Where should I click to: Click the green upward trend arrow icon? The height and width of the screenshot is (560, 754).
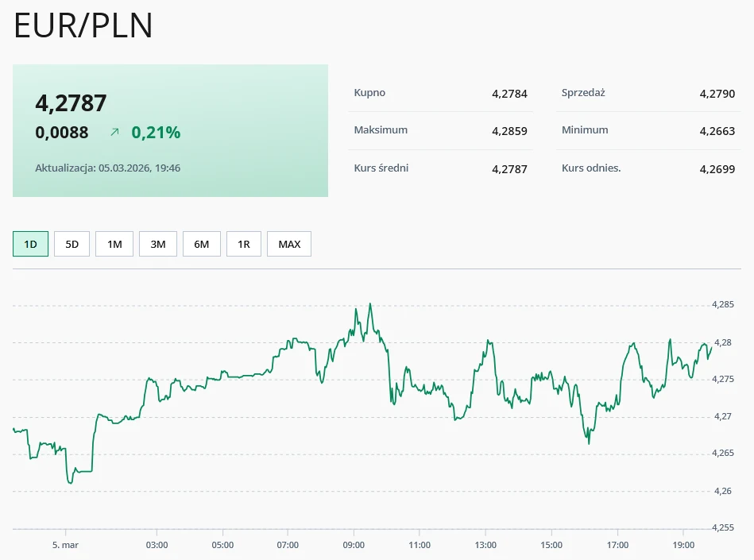point(114,133)
